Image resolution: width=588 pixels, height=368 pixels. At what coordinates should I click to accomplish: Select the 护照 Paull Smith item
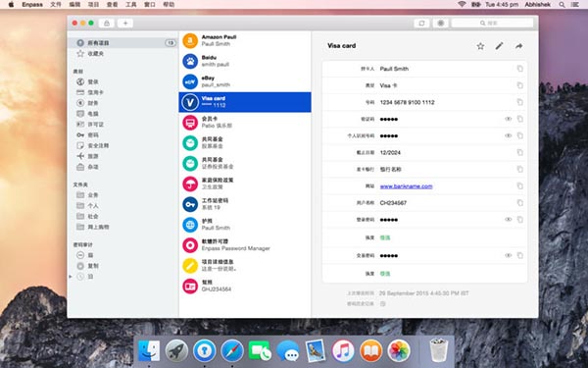[245, 224]
